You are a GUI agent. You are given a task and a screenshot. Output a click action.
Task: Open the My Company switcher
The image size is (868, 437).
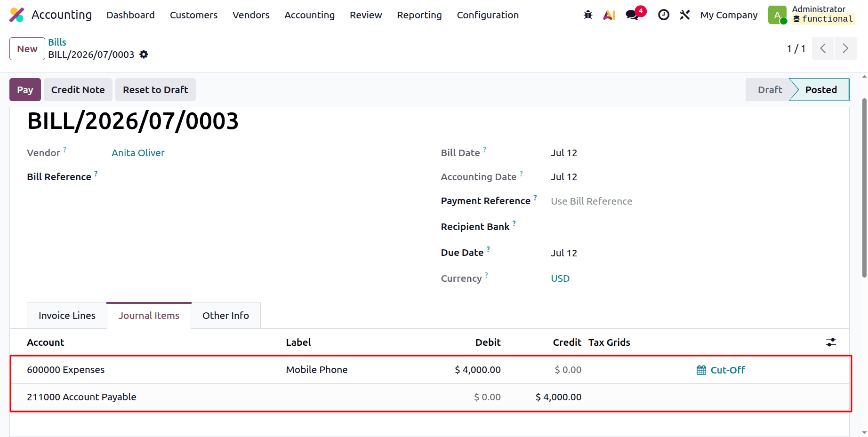pos(729,15)
